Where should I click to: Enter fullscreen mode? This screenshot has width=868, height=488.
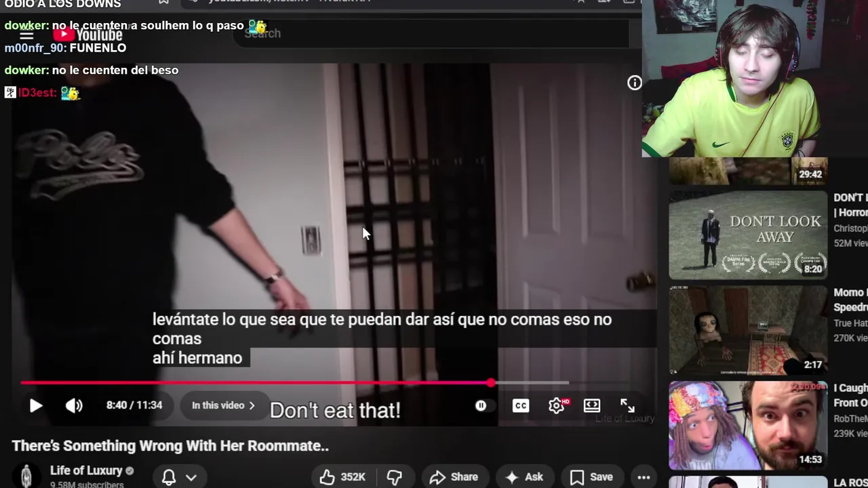pyautogui.click(x=627, y=405)
